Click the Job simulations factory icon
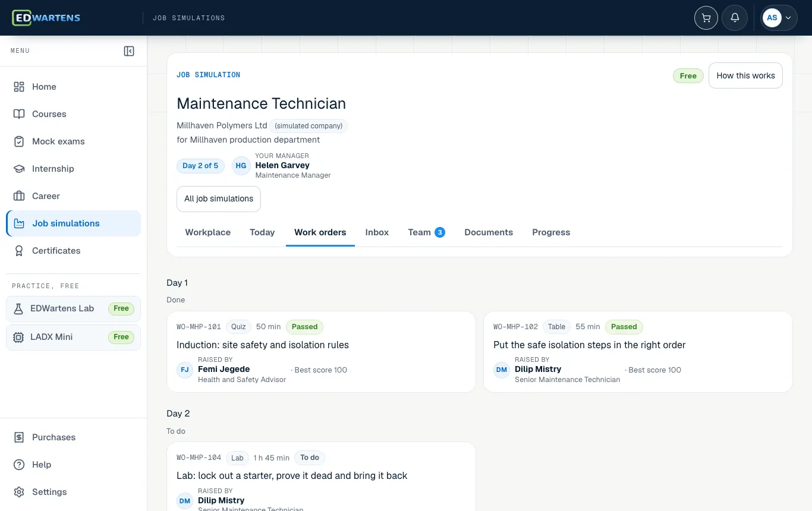812x511 pixels. (19, 223)
